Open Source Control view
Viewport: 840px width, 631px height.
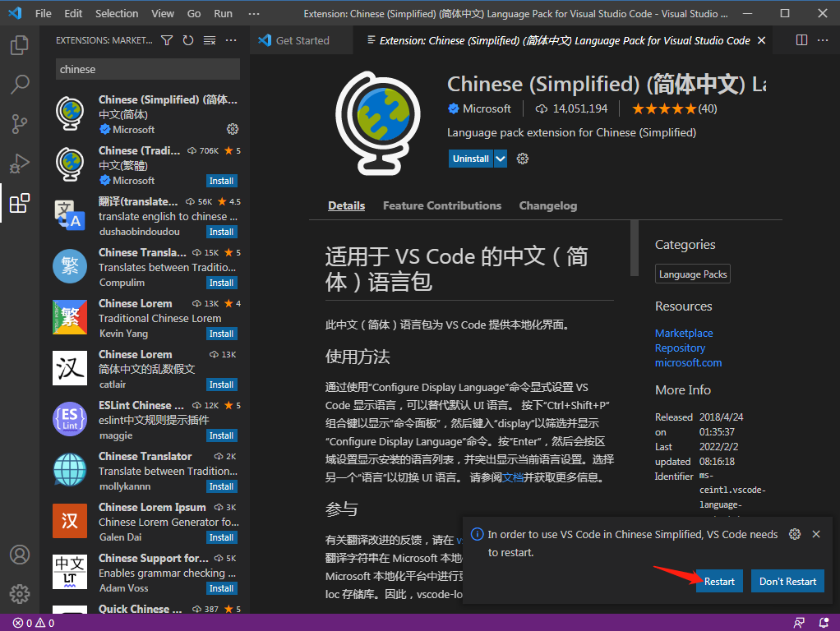pyautogui.click(x=19, y=124)
